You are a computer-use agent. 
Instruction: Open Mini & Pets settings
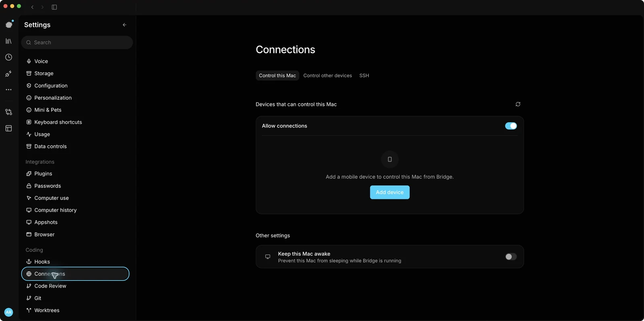coord(75,110)
